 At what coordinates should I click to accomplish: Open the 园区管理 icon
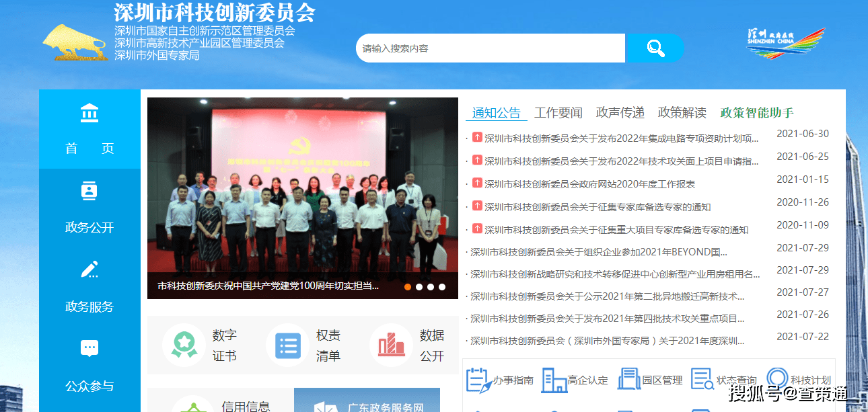628,380
